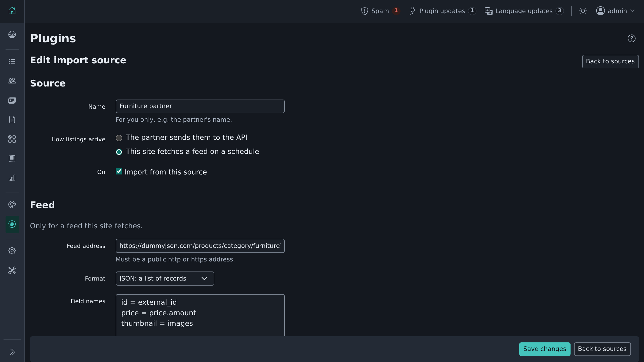Click the Name input field
Screen dimensions: 644x362
200,106
